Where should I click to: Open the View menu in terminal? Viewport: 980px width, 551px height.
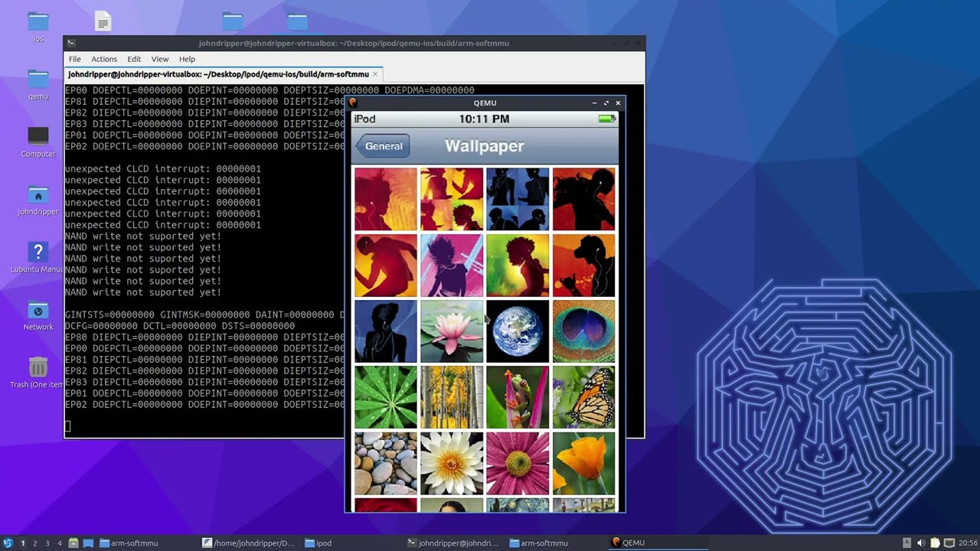[160, 59]
